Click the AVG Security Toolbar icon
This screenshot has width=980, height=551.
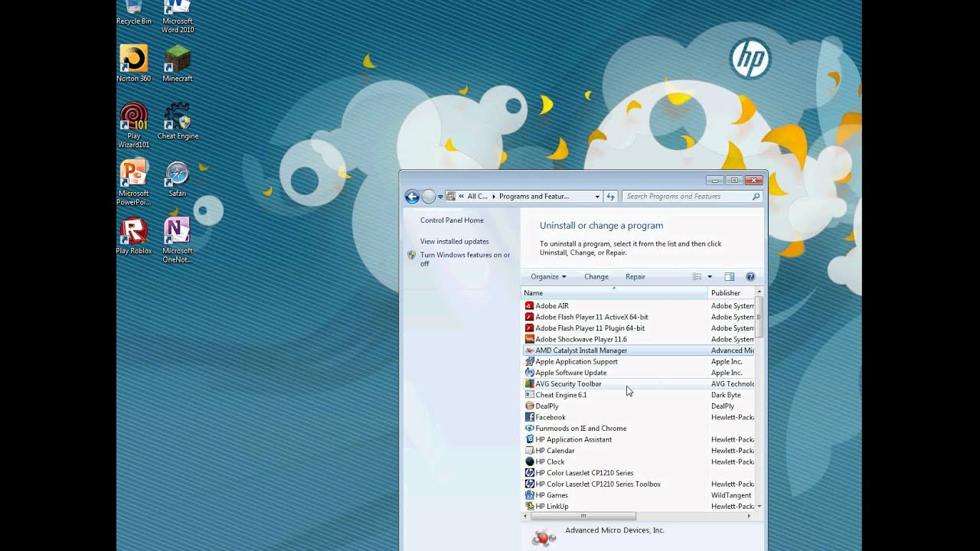529,383
